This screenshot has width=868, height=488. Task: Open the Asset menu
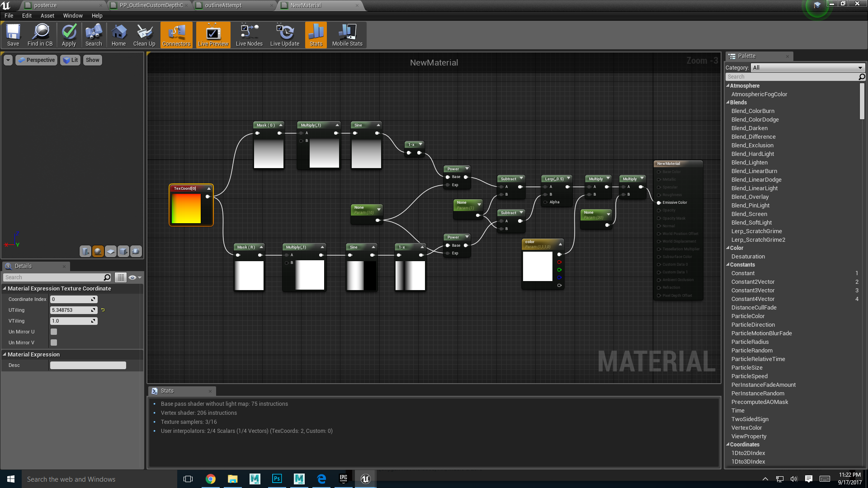pyautogui.click(x=47, y=15)
